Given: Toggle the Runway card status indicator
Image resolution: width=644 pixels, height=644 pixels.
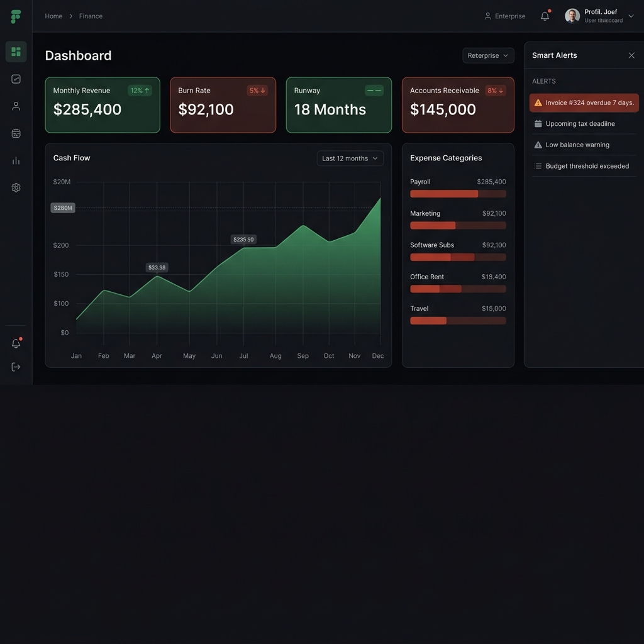Looking at the screenshot, I should [374, 91].
